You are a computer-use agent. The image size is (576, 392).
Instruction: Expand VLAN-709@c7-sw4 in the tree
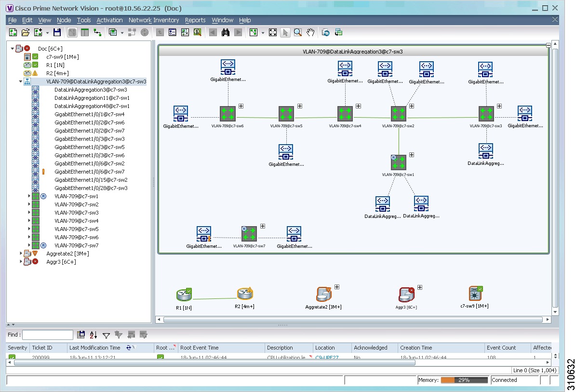coord(29,221)
